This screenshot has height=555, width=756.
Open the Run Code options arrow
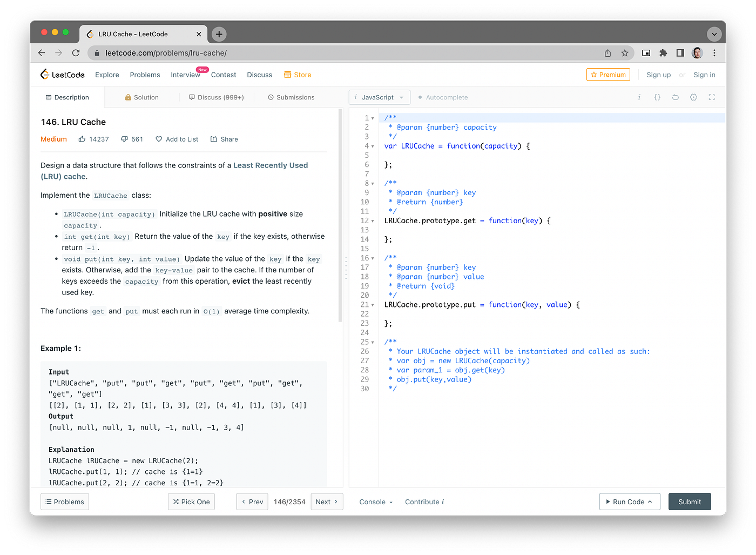coord(650,501)
